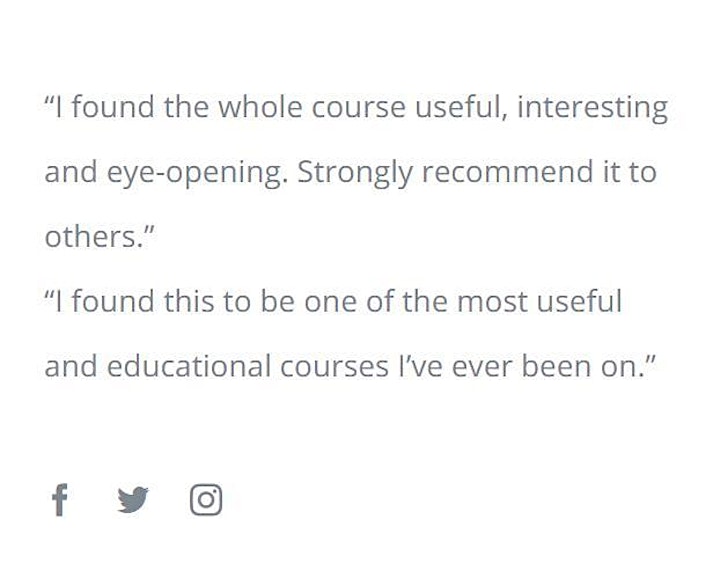Click the word "courses" in last line
This screenshot has height=578, width=720.
[x=334, y=367]
